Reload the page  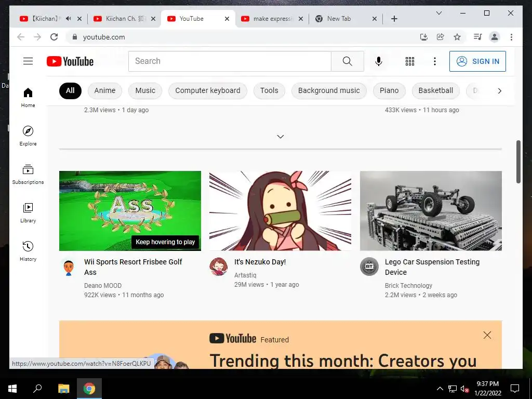54,37
